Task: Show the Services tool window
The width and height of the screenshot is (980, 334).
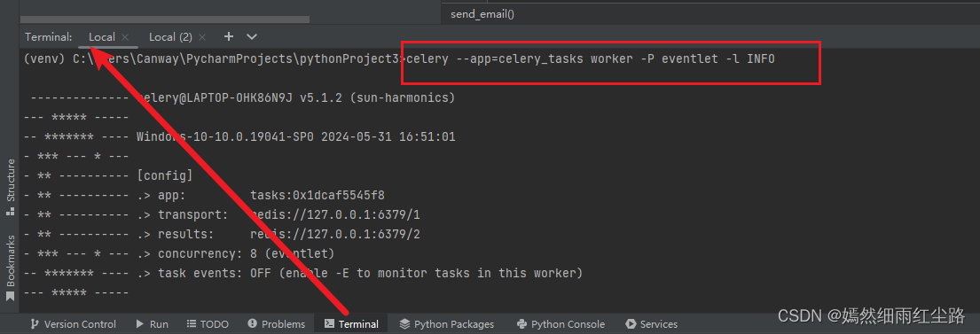Action: [x=651, y=324]
